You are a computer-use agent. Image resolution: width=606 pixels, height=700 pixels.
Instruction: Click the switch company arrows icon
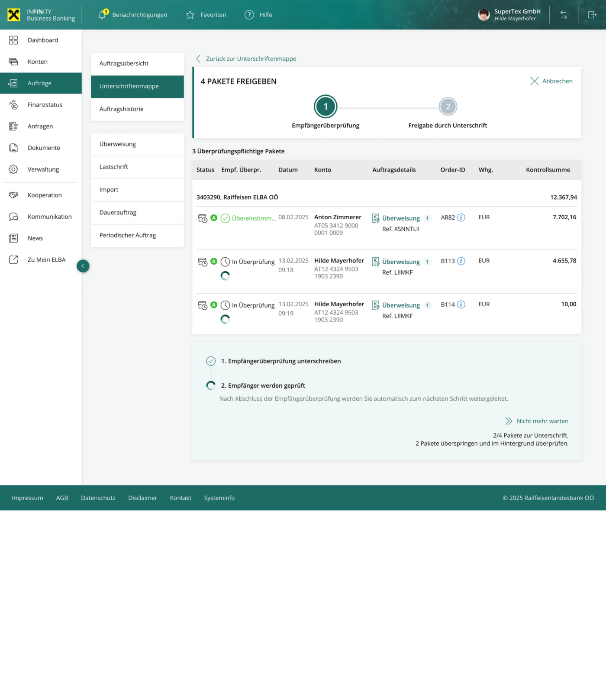tap(564, 15)
